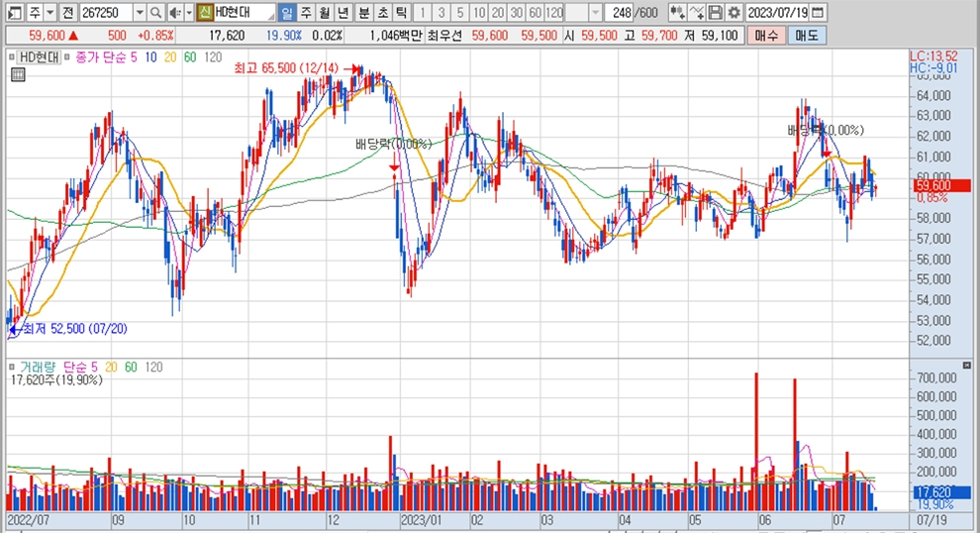Screen dimensions: 980x533
Task: Open the dropdown next to 주 market selector
Action: 49,13
